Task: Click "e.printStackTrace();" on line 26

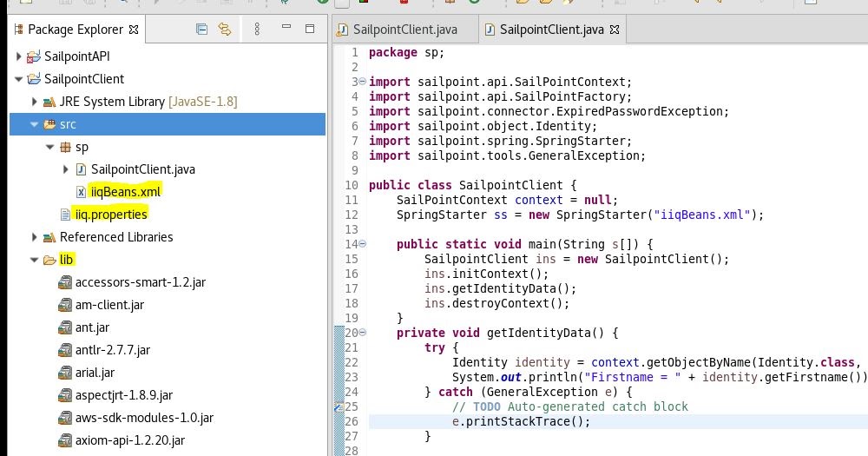Action: pos(521,421)
